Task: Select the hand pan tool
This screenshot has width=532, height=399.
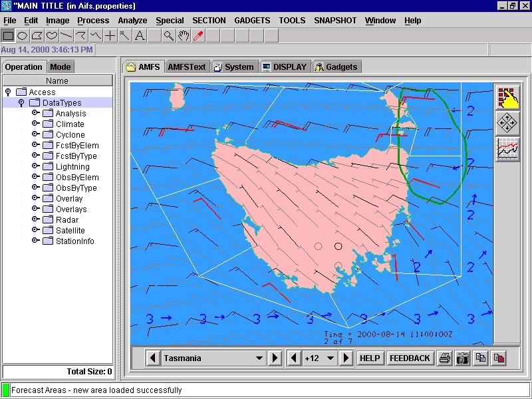Action: pos(184,36)
